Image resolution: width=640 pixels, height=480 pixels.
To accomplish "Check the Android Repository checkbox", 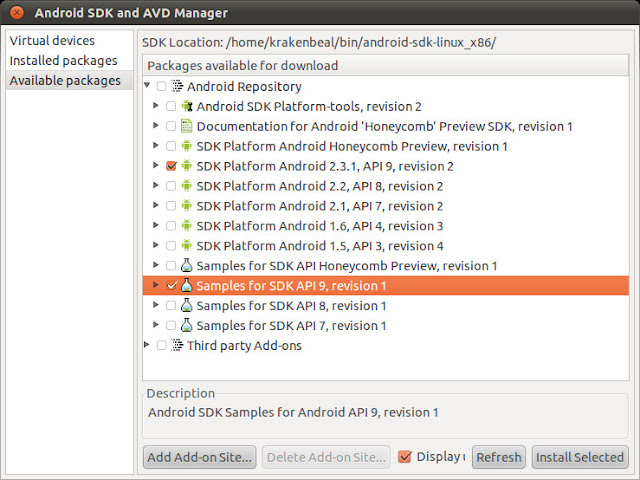I will 162,86.
